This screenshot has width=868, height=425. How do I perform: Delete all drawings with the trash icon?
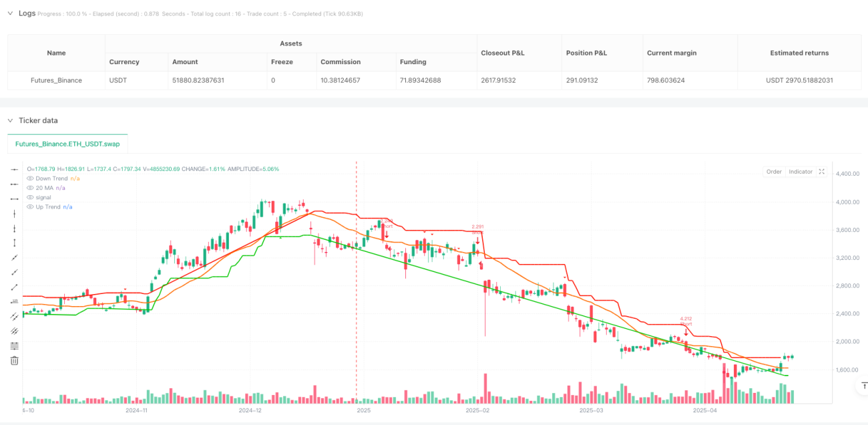pyautogui.click(x=15, y=361)
